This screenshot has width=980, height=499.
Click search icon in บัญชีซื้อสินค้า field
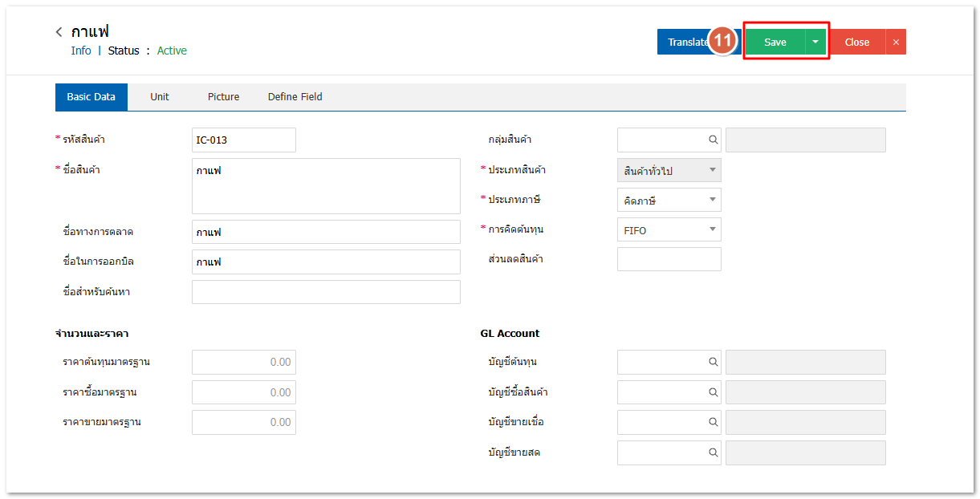click(713, 392)
